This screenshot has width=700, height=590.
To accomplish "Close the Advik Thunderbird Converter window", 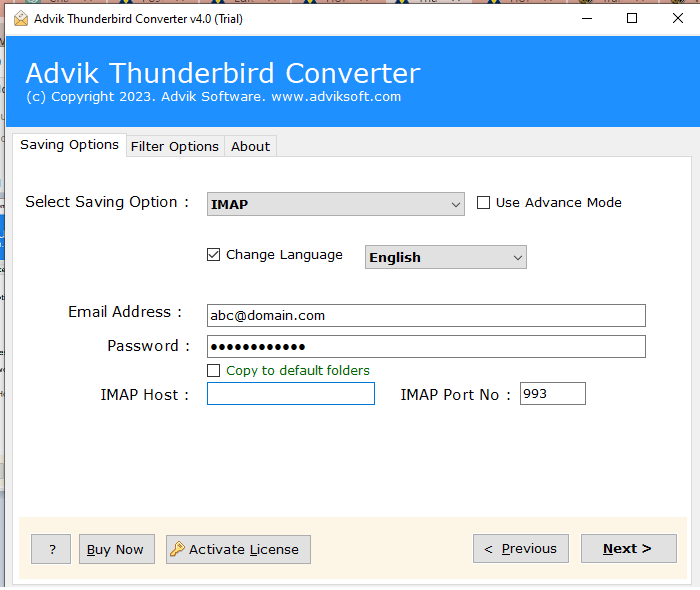I will point(678,18).
